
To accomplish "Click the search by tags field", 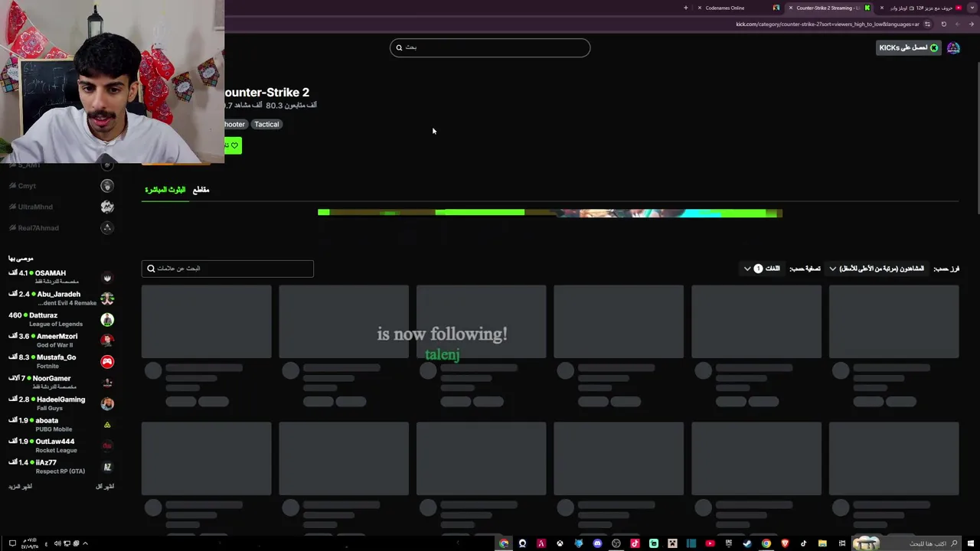I will [227, 269].
